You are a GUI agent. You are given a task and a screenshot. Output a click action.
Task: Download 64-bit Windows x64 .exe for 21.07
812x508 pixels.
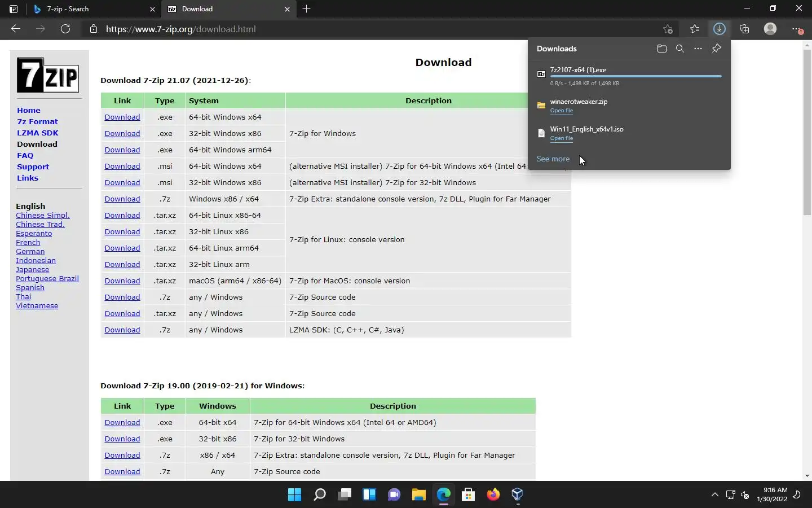[x=122, y=117]
